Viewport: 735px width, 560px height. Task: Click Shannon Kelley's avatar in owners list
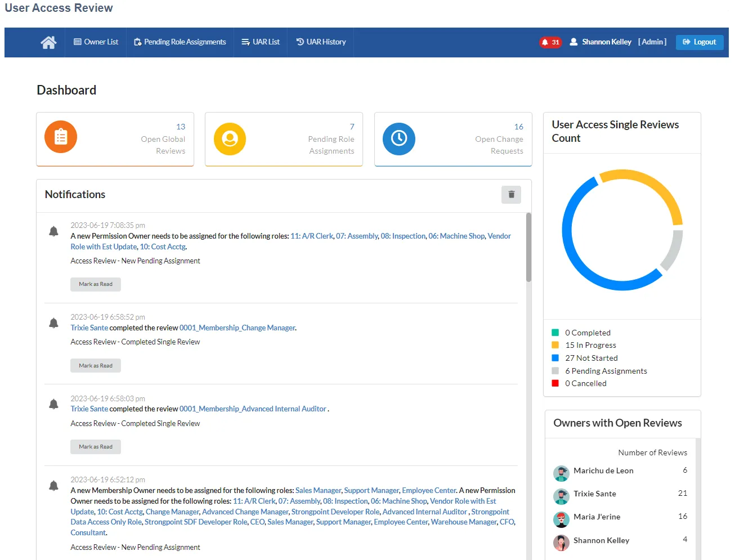point(561,543)
